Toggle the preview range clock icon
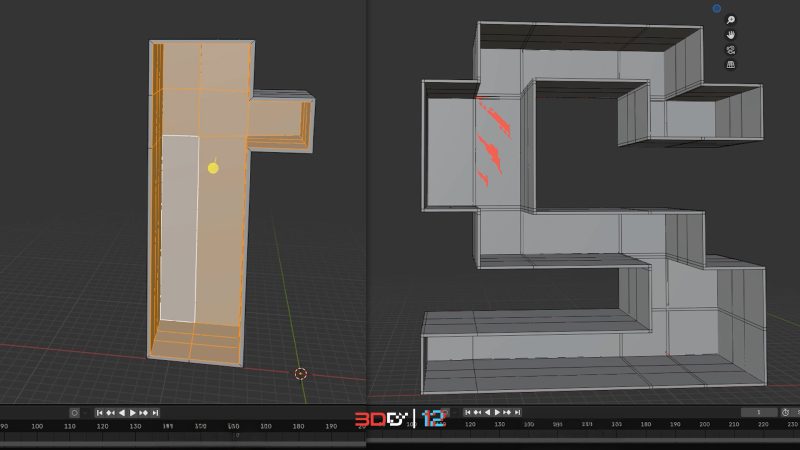This screenshot has width=800, height=450. coord(785,412)
